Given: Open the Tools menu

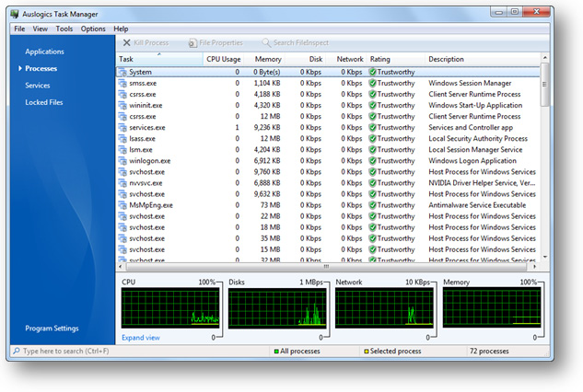Looking at the screenshot, I should [x=64, y=29].
